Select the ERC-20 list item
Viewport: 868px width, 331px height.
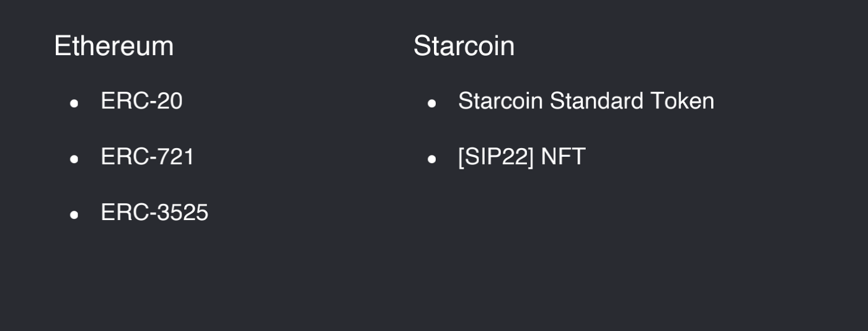pos(141,101)
